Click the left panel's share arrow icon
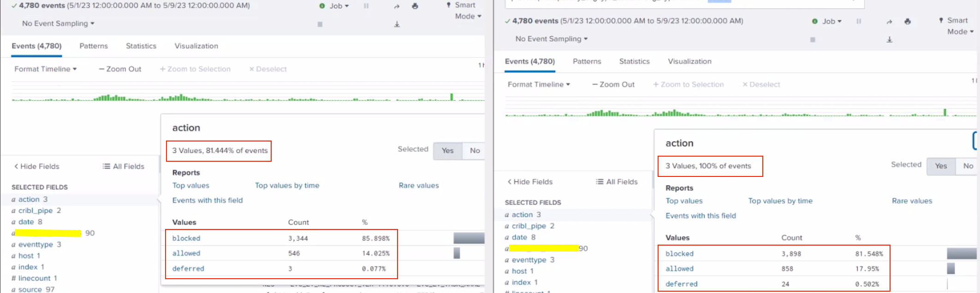Viewport: 980px width, 293px height. (x=397, y=6)
